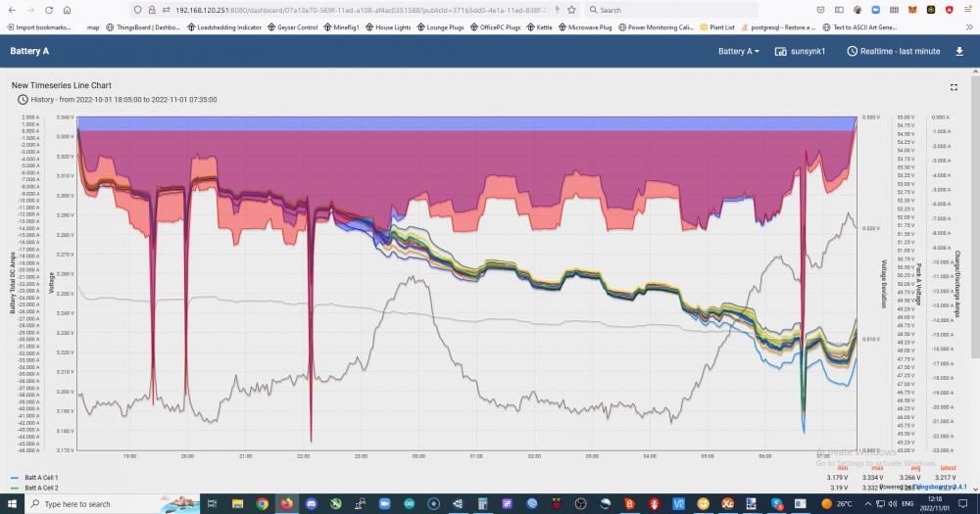The width and height of the screenshot is (980, 514).
Task: Click the History time range clock icon
Action: click(23, 99)
